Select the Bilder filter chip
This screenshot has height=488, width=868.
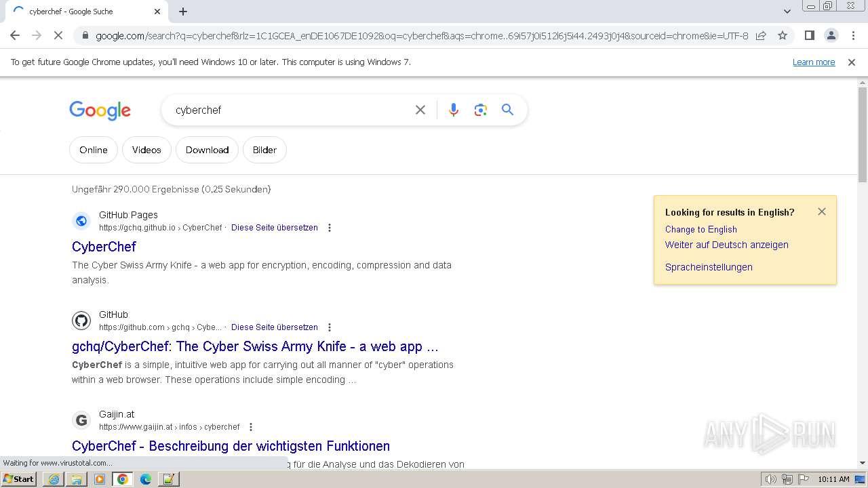tap(264, 150)
